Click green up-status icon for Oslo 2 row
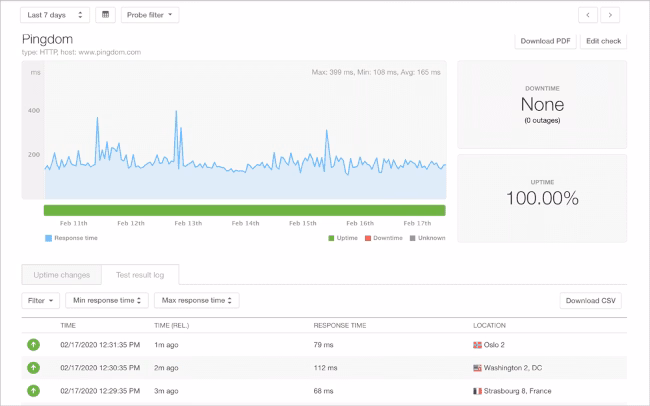 pos(34,345)
